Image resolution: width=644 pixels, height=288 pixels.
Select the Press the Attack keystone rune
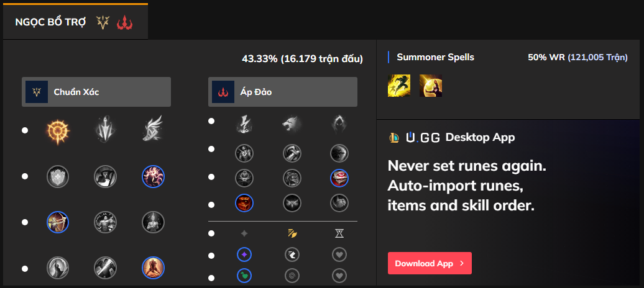click(58, 130)
